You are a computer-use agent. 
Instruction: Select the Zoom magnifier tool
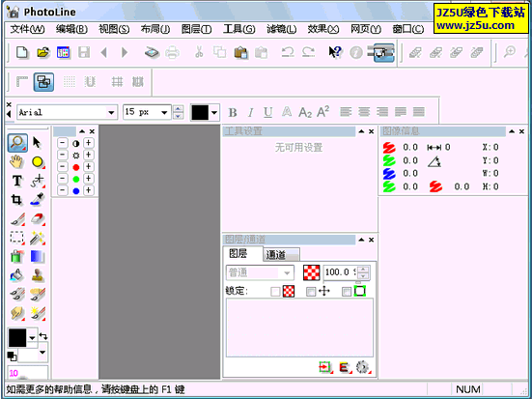tap(17, 143)
